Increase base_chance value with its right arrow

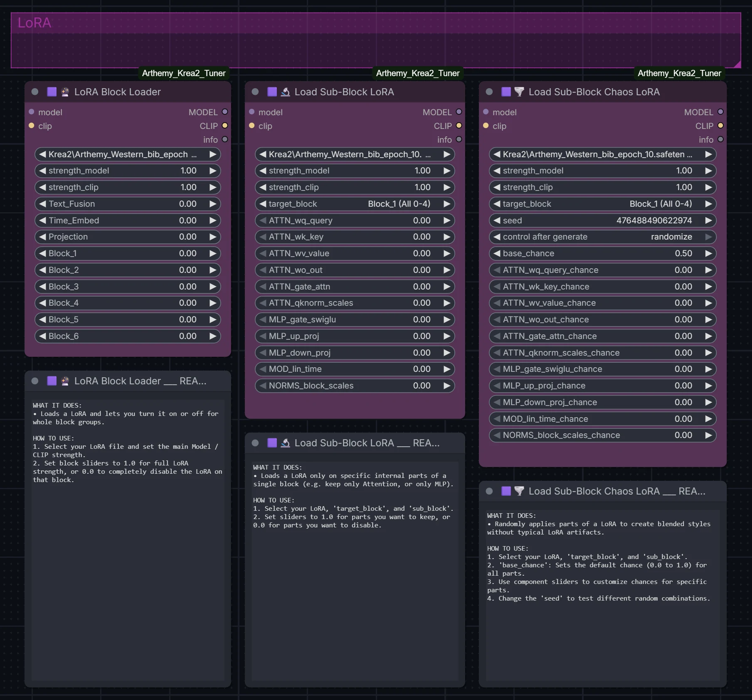(x=709, y=253)
